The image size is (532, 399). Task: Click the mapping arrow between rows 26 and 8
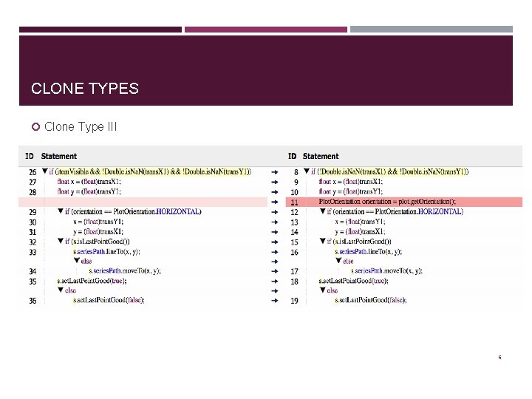275,172
